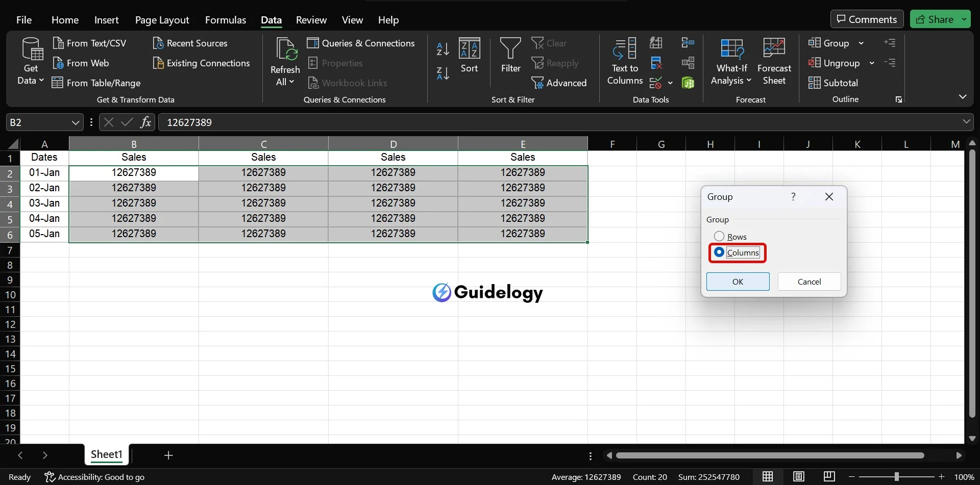Open Manage Data Model icon
This screenshot has height=485, width=980.
pos(688,83)
